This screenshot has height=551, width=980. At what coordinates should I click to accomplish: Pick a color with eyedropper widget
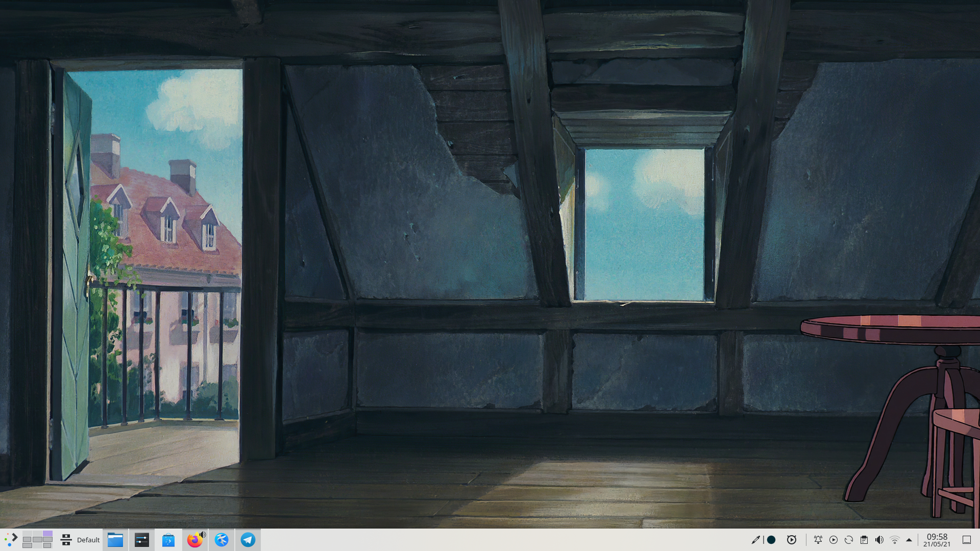point(756,540)
